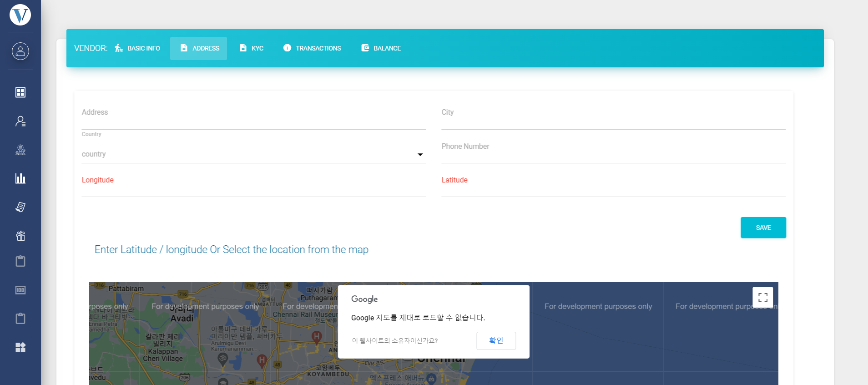
Task: Open the receipt document icon in sidebar
Action: click(20, 207)
